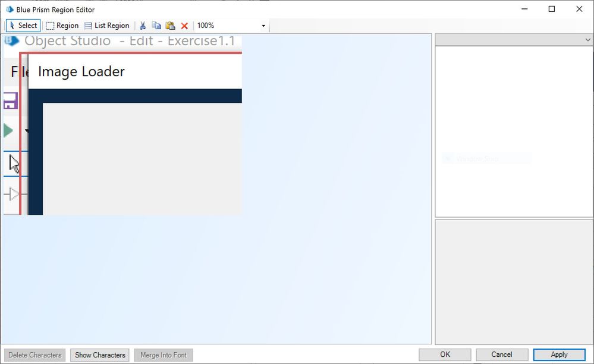
Task: Confirm with the OK button
Action: tap(445, 354)
